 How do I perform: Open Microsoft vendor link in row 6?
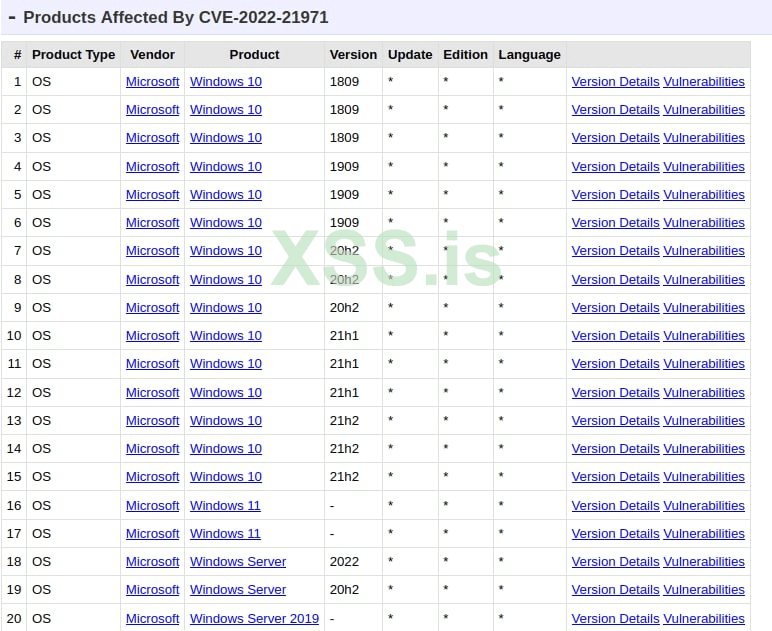click(x=153, y=223)
